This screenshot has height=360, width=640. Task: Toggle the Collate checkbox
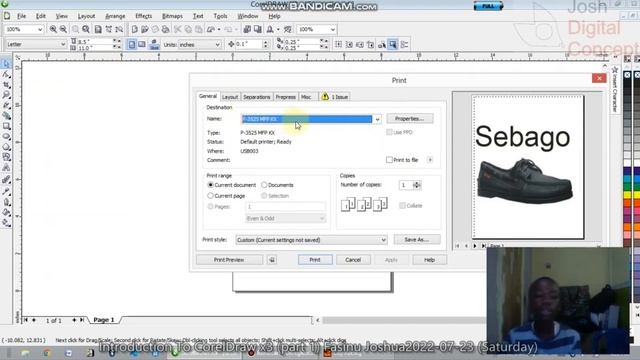click(x=402, y=205)
